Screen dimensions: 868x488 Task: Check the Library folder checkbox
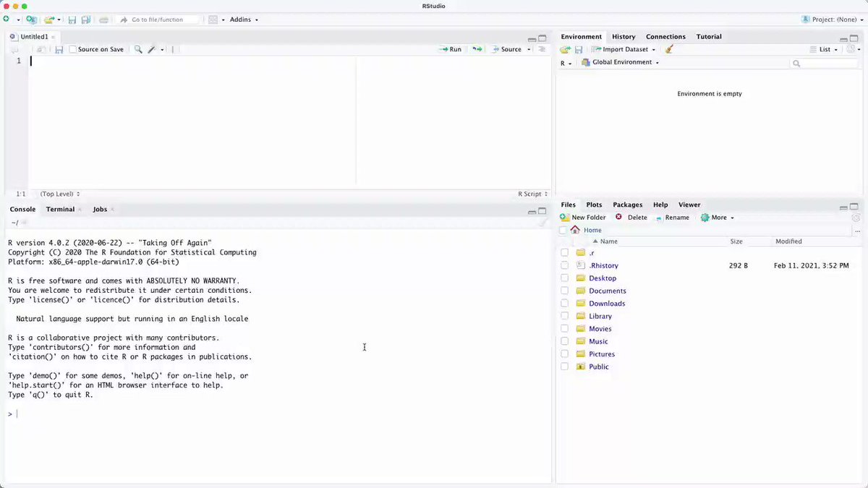(x=565, y=316)
